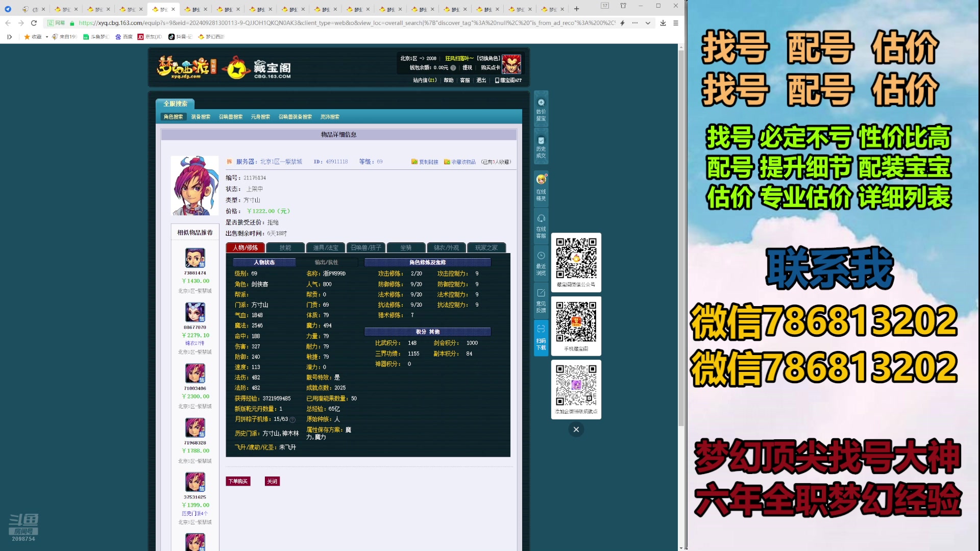
Task: Click the wallet balance question-mark help icon
Action: pyautogui.click(x=453, y=68)
